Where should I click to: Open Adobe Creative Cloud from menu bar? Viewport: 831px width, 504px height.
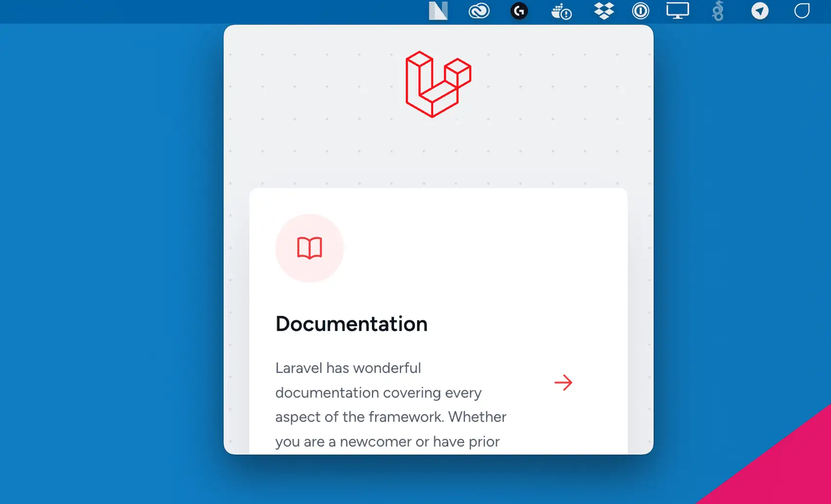479,11
